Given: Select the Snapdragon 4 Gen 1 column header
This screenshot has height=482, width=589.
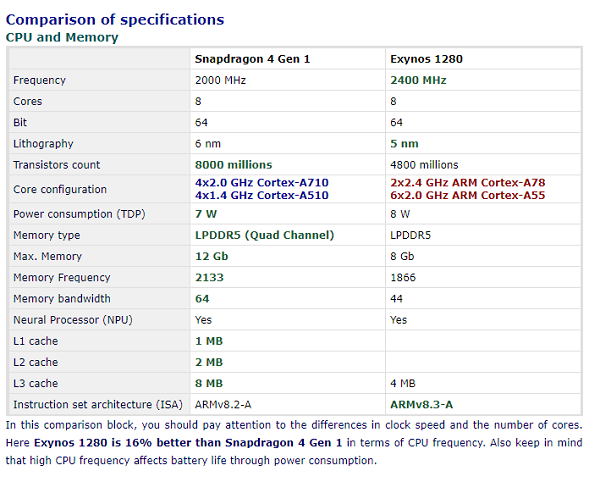Looking at the screenshot, I should [252, 59].
